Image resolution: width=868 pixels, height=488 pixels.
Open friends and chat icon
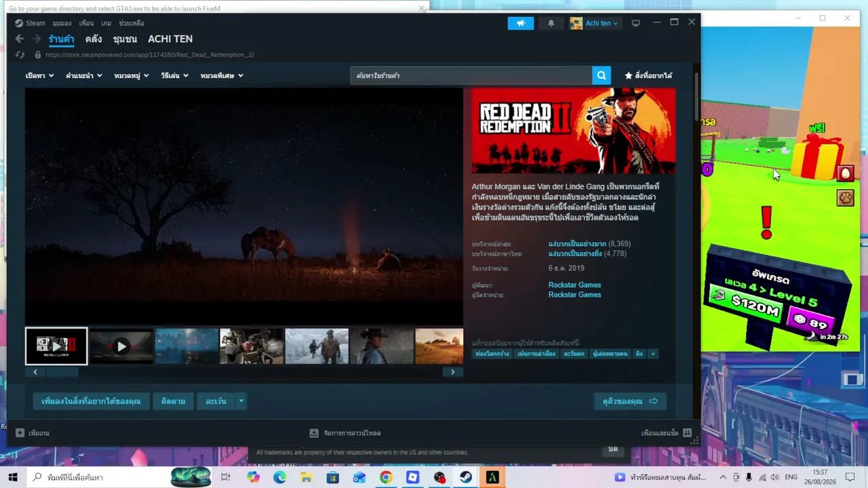pyautogui.click(x=687, y=432)
